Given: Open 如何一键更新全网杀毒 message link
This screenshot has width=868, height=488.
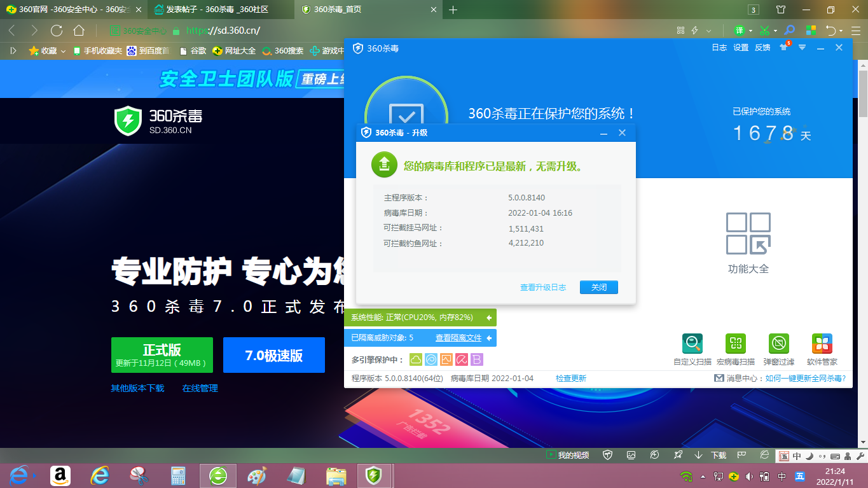Looking at the screenshot, I should [806, 379].
